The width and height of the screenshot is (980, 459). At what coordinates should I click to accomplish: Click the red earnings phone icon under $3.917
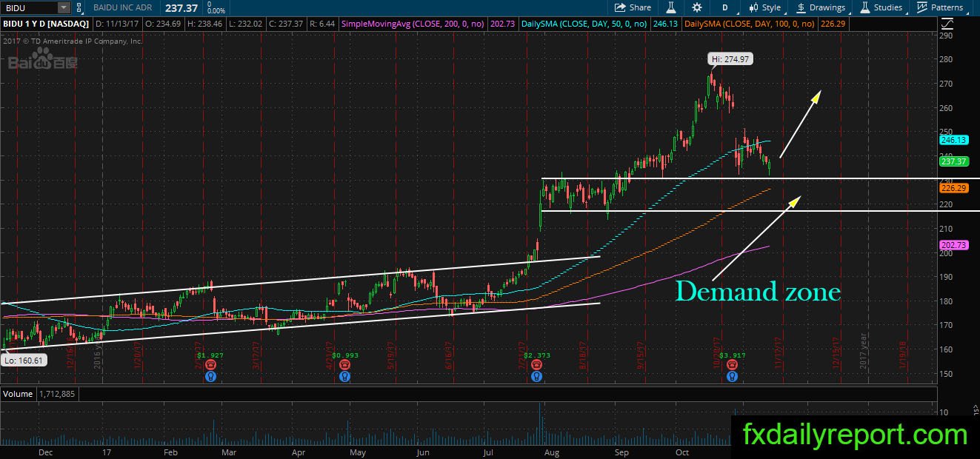[732, 365]
